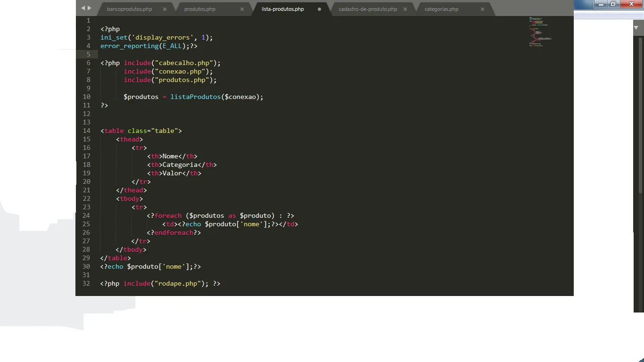Open the produtos.php tab
The height and width of the screenshot is (362, 644).
[200, 9]
